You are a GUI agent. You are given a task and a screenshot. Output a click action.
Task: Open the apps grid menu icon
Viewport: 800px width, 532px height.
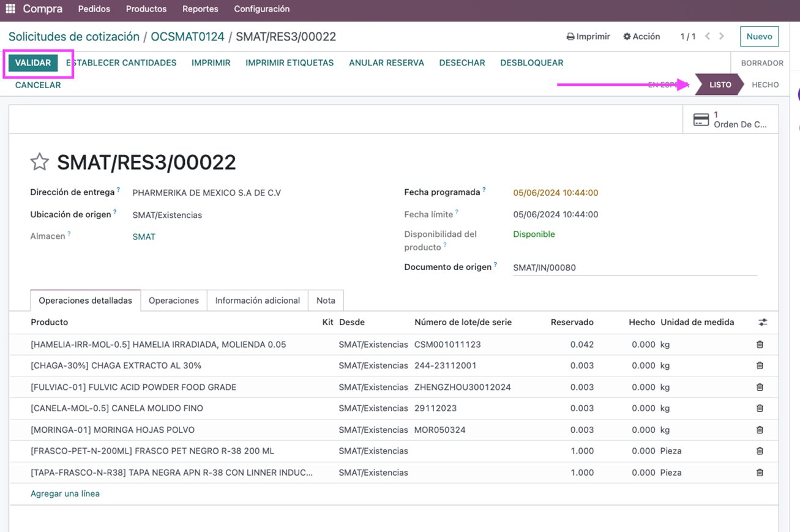(x=10, y=9)
